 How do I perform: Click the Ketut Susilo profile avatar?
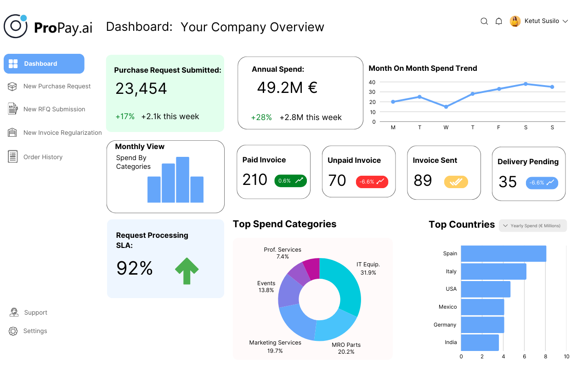pyautogui.click(x=515, y=21)
